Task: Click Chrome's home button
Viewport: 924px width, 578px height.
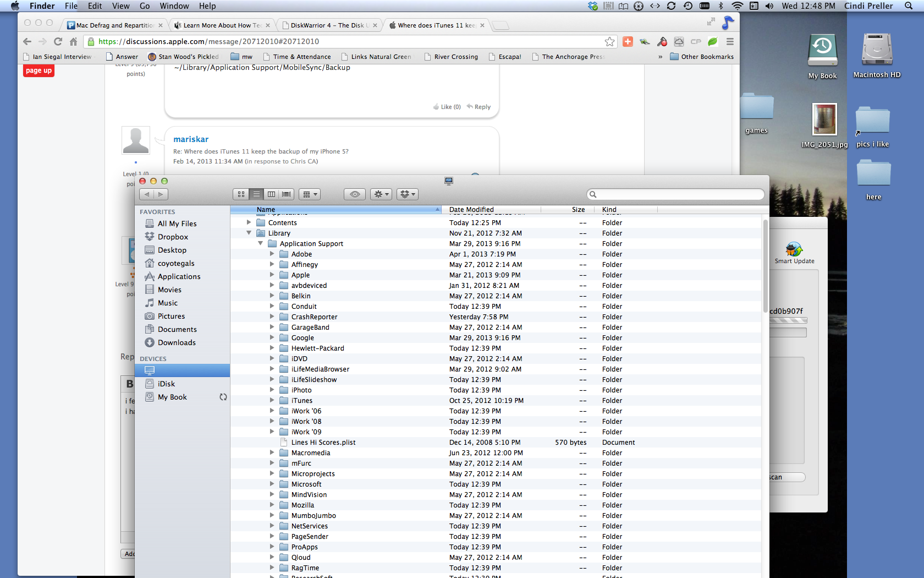Action: click(x=73, y=41)
